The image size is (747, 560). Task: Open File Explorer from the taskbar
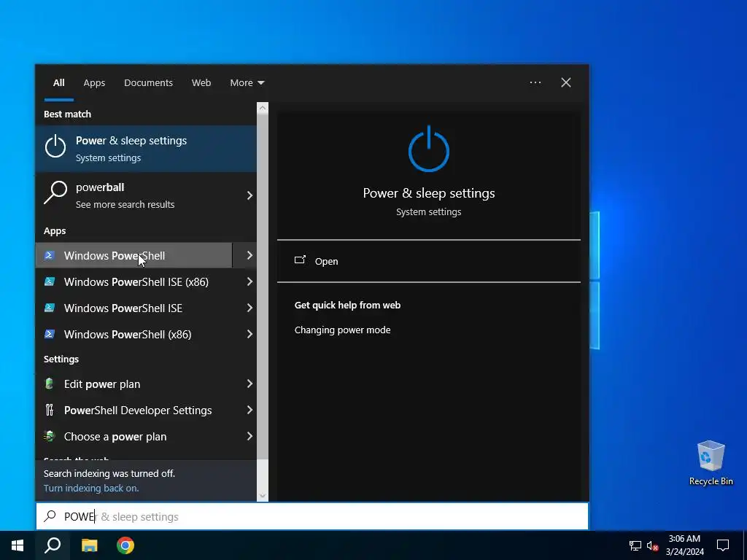[x=89, y=545]
